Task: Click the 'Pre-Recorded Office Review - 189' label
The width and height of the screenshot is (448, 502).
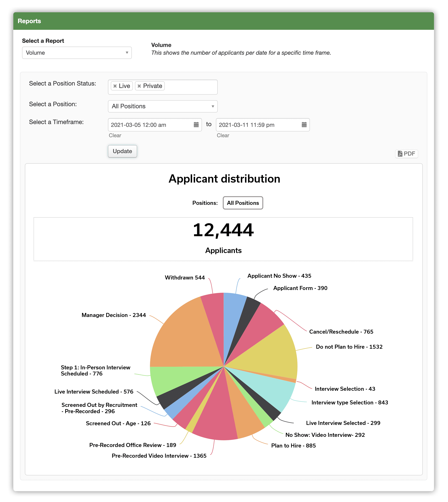Action: (x=133, y=445)
